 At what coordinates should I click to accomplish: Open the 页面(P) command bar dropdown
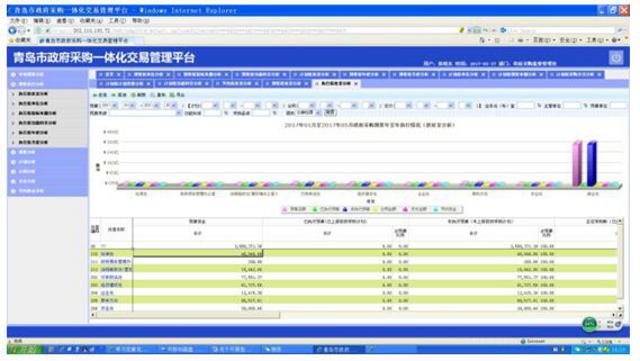544,40
